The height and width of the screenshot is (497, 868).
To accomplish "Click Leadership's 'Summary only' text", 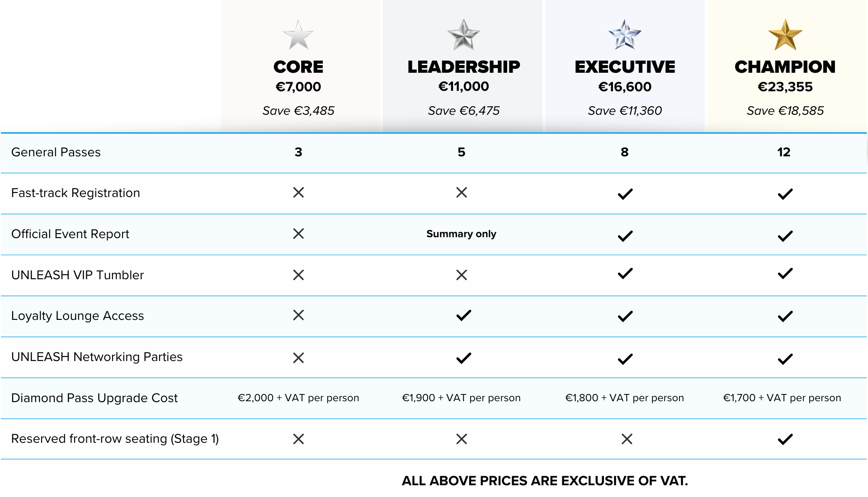I will point(461,234).
